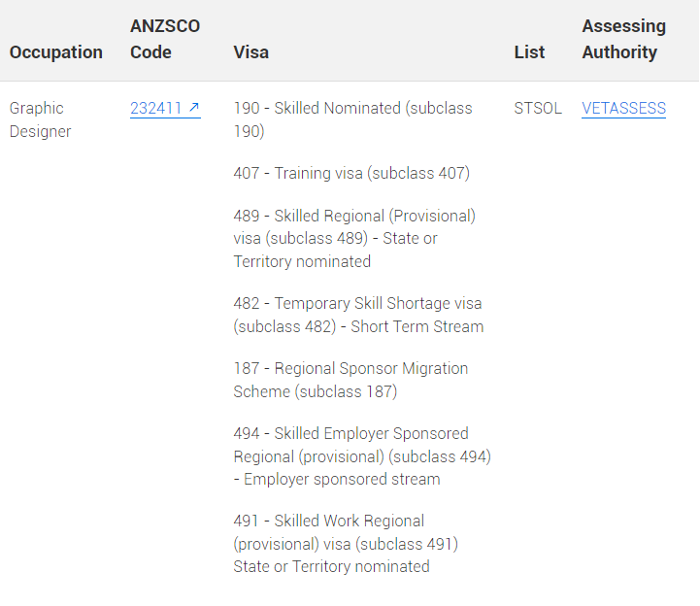Select the 190 Skilled Nominated visa entry
The height and width of the screenshot is (606, 700).
[x=352, y=119]
